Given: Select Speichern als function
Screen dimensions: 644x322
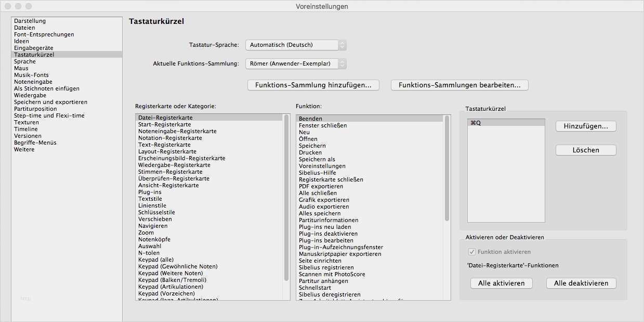Looking at the screenshot, I should pyautogui.click(x=370, y=160).
